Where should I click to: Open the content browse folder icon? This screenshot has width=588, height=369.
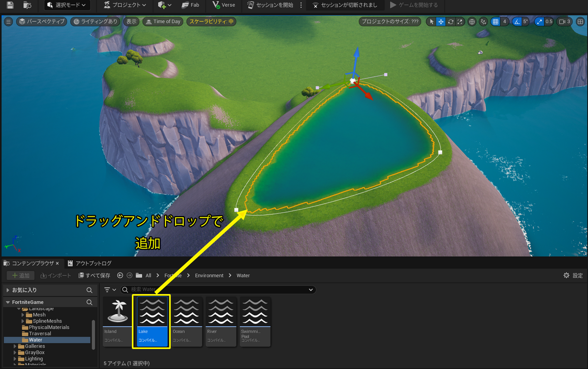pyautogui.click(x=27, y=5)
